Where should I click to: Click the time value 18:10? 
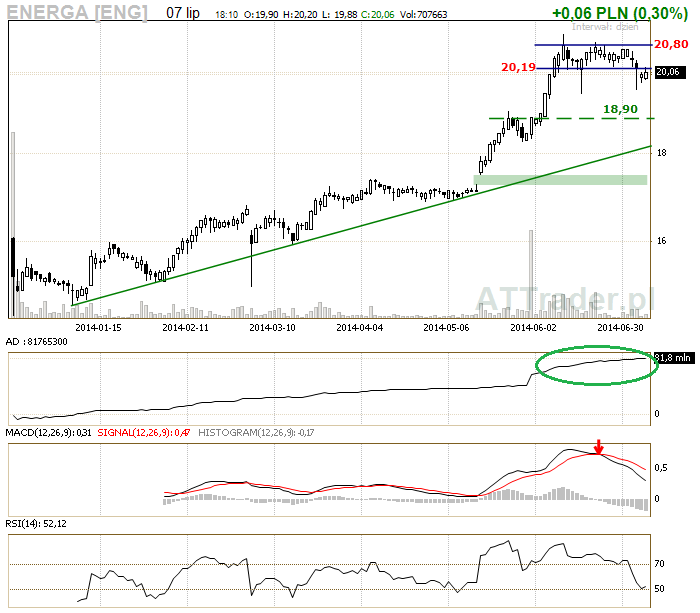[226, 15]
